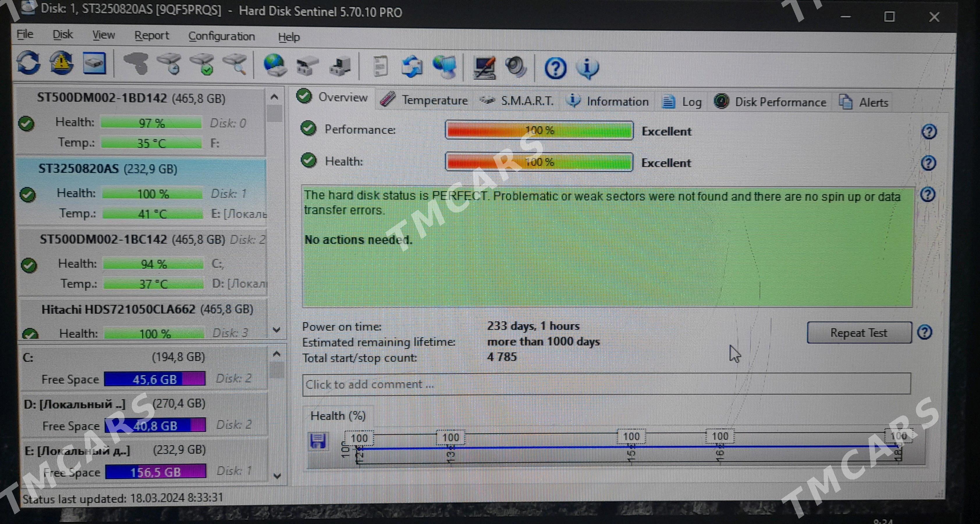This screenshot has height=524, width=980.
Task: Switch to the Overview tab
Action: [333, 97]
